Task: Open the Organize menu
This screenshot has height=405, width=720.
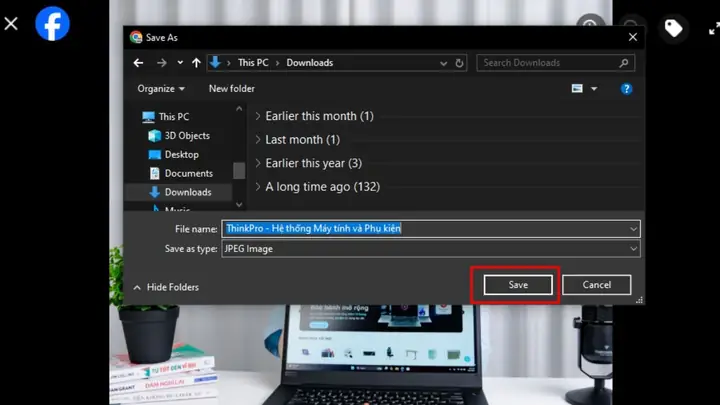Action: (161, 89)
